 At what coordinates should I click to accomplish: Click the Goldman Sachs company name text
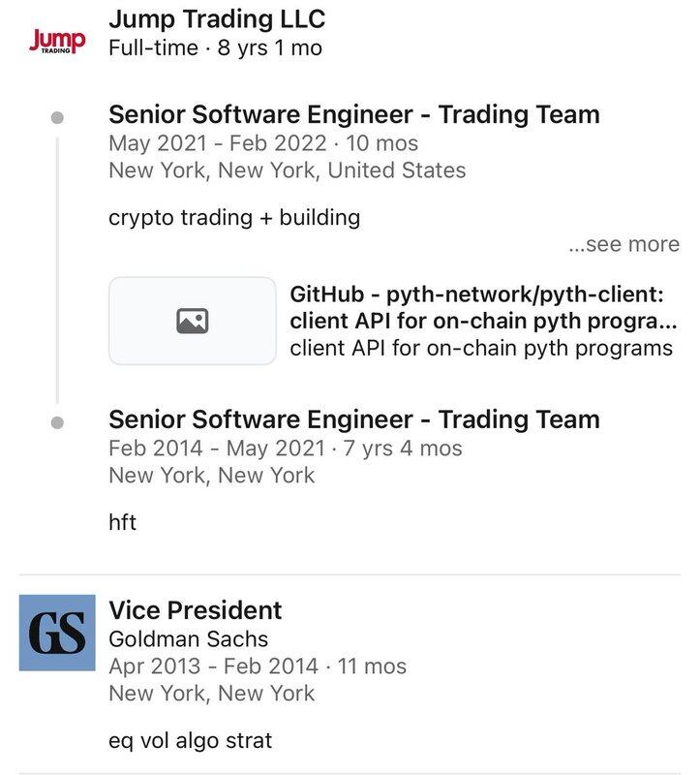click(x=188, y=639)
